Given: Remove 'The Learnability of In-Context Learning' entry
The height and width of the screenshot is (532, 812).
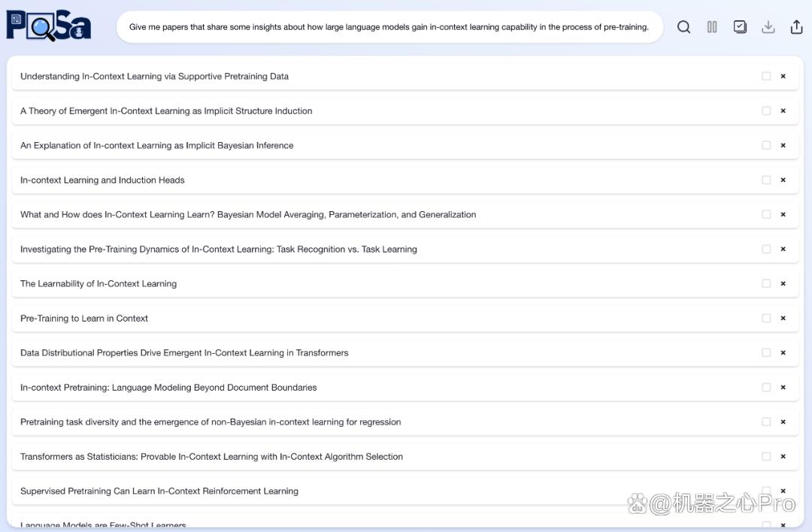Looking at the screenshot, I should tap(783, 283).
